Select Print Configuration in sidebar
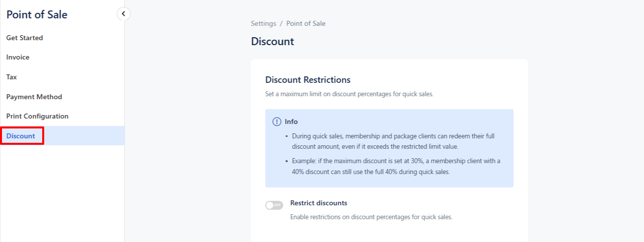Image resolution: width=644 pixels, height=242 pixels. [x=37, y=116]
